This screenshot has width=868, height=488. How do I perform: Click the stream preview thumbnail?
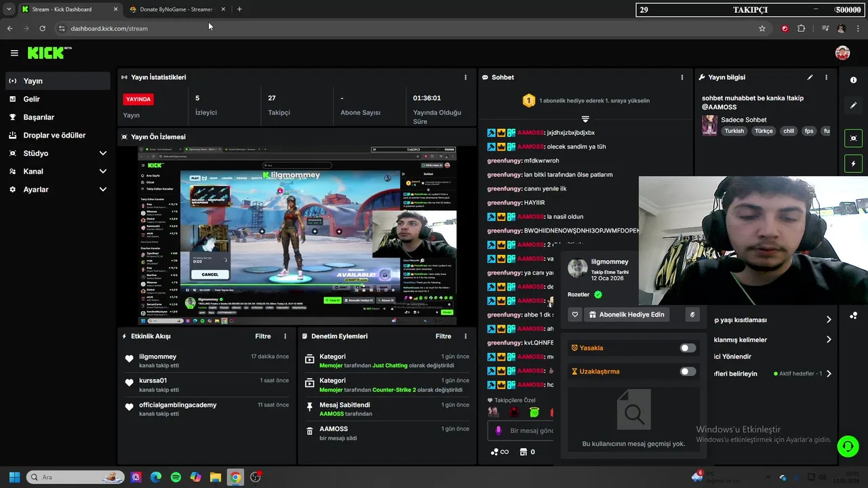[x=296, y=235]
